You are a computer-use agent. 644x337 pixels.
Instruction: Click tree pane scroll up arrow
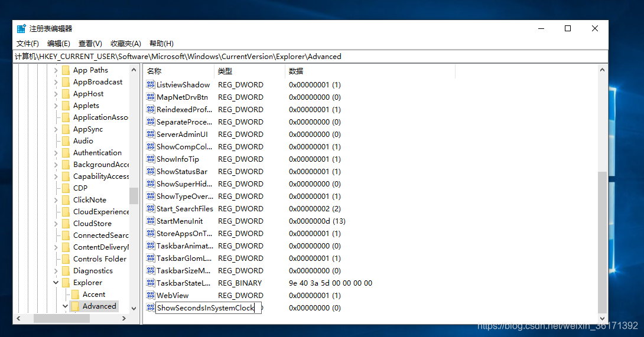(134, 70)
